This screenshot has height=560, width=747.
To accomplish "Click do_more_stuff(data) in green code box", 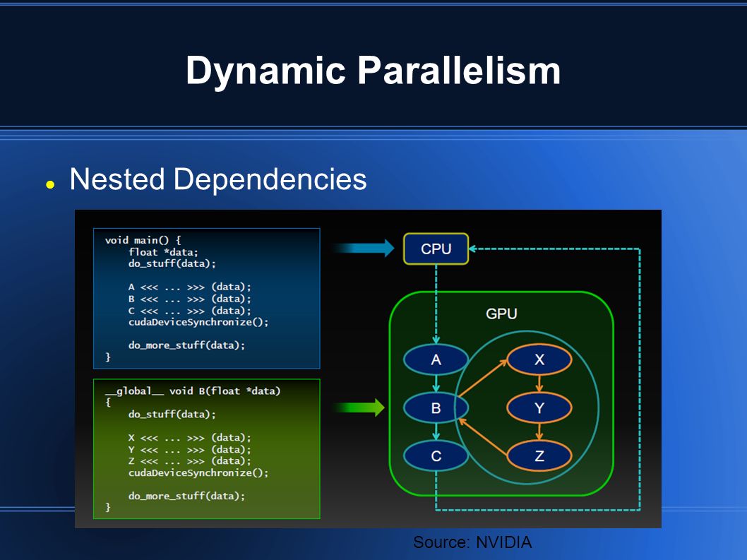I will (186, 496).
